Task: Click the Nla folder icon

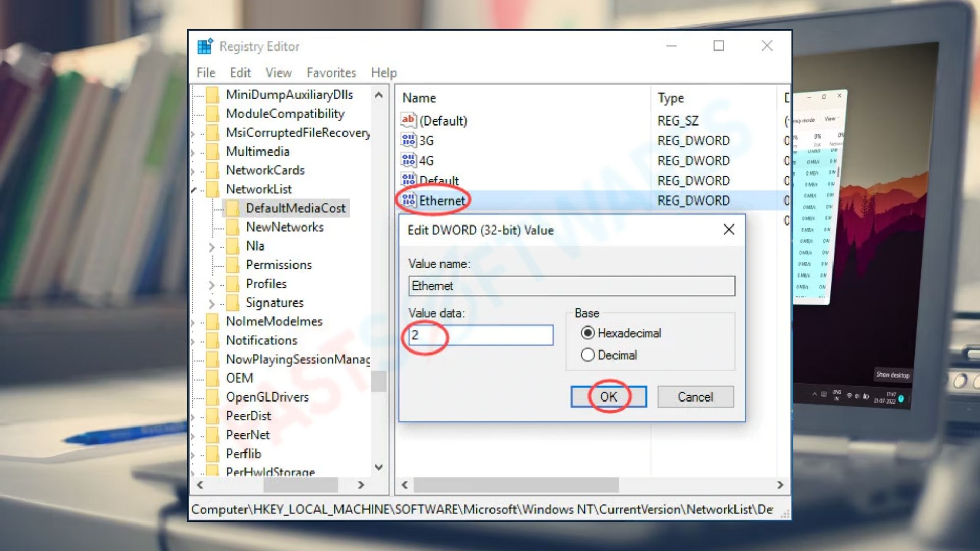Action: 233,246
